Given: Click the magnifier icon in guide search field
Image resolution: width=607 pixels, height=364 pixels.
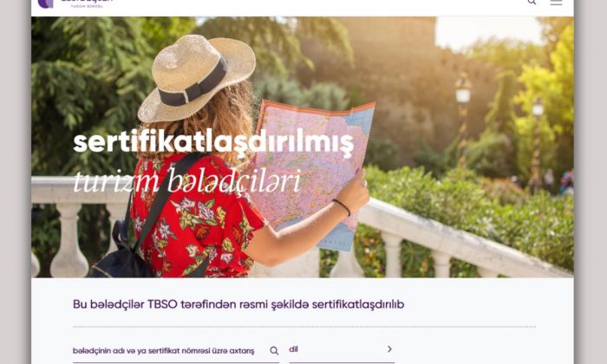Looking at the screenshot, I should point(274,351).
